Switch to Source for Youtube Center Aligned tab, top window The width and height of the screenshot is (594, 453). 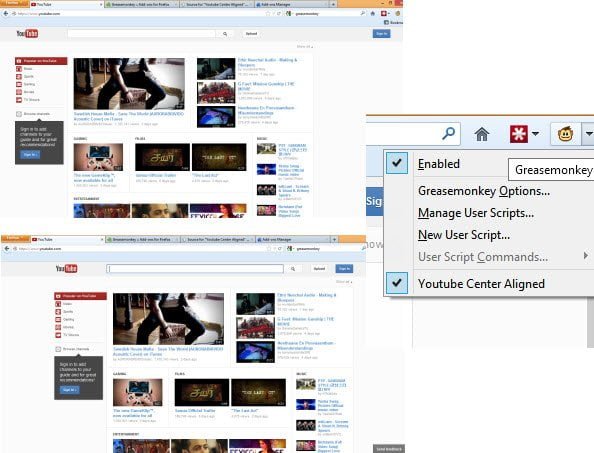(217, 4)
